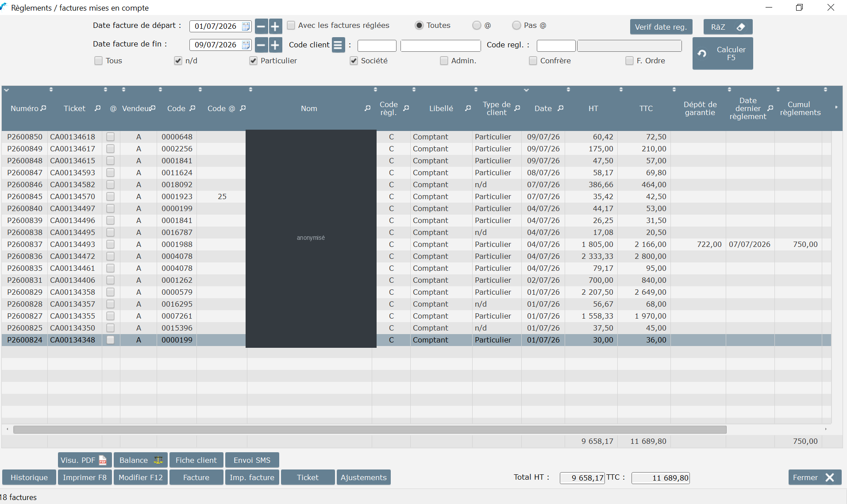The height and width of the screenshot is (504, 847).
Task: Search in the Vendeur column
Action: point(153,108)
